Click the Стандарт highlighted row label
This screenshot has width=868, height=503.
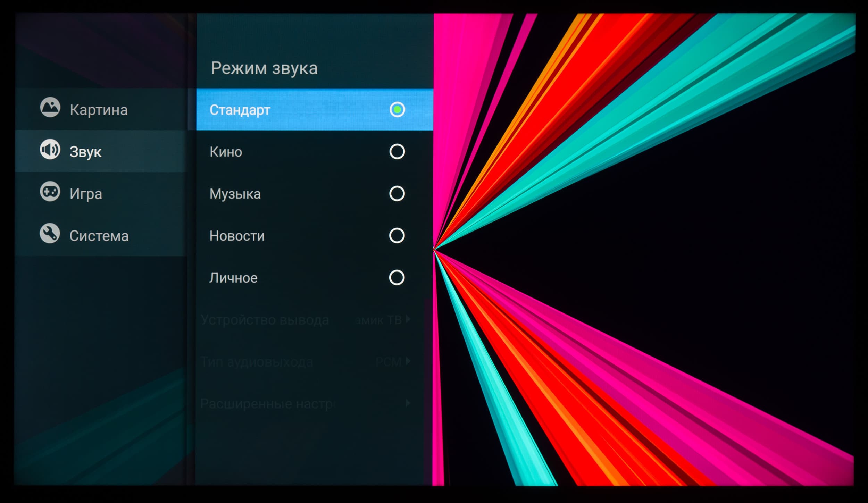(240, 110)
